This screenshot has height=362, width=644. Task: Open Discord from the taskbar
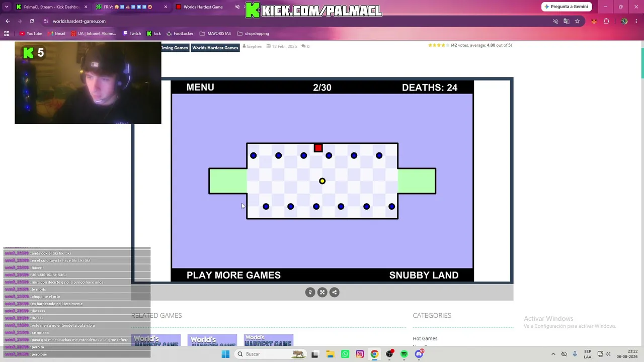point(419,354)
